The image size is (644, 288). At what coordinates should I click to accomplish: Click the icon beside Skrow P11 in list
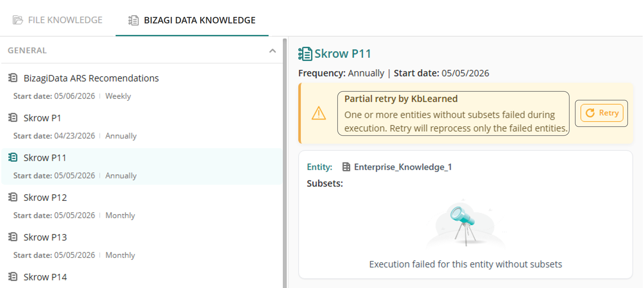13,157
